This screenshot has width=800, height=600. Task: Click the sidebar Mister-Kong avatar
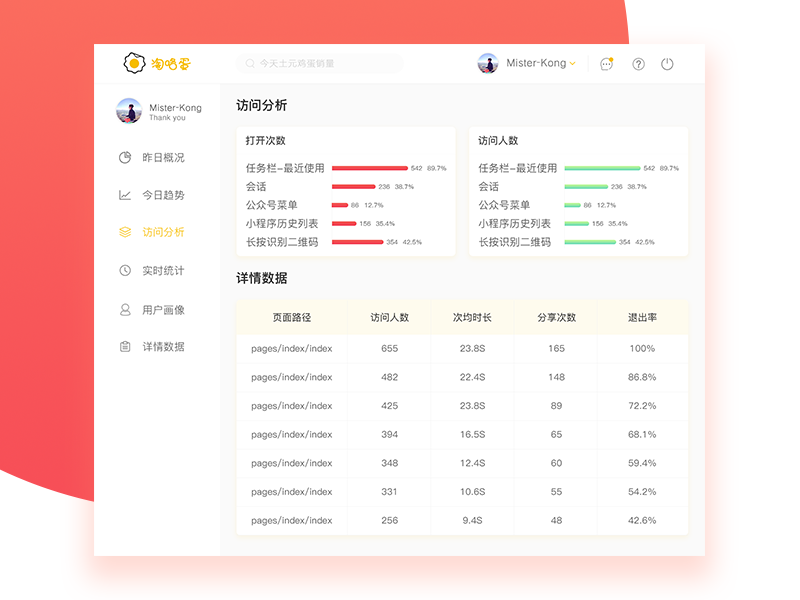pyautogui.click(x=129, y=111)
